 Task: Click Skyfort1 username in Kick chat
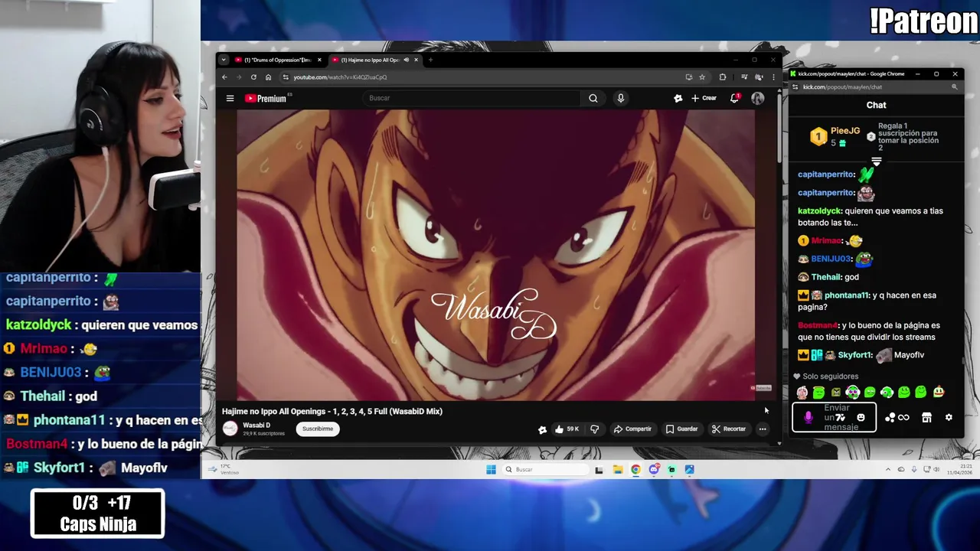[x=854, y=355]
